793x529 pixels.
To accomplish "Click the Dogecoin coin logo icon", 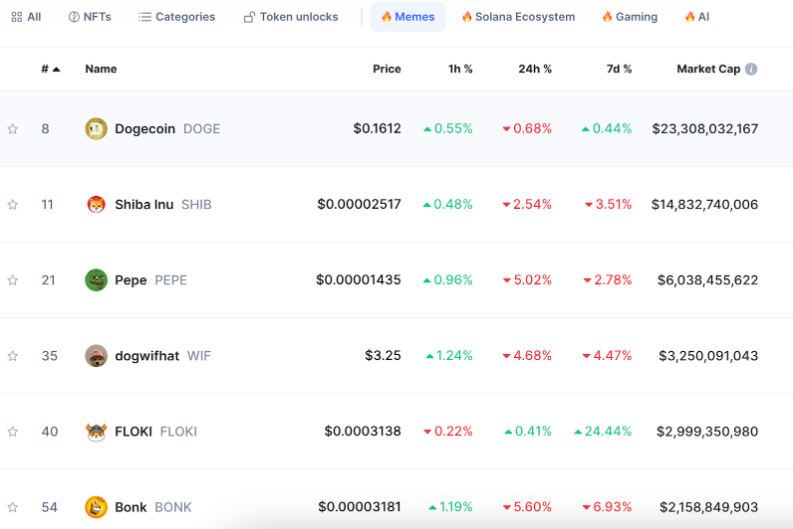I will pyautogui.click(x=96, y=129).
